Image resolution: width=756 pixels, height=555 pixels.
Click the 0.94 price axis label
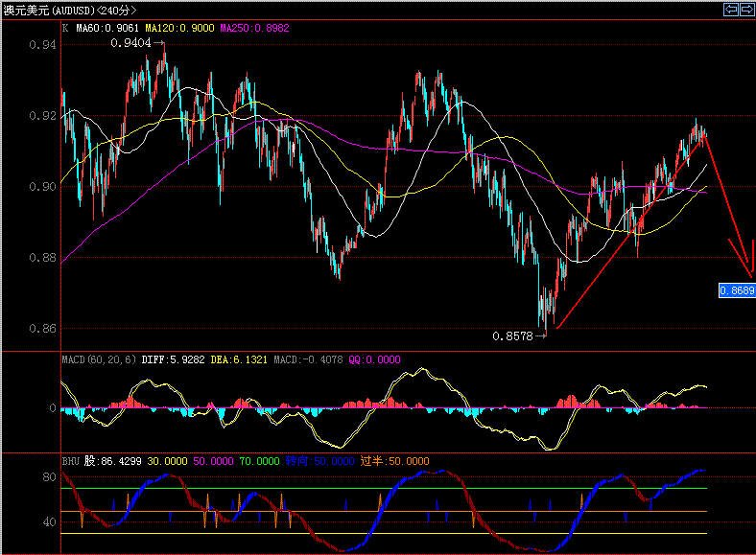[42, 45]
